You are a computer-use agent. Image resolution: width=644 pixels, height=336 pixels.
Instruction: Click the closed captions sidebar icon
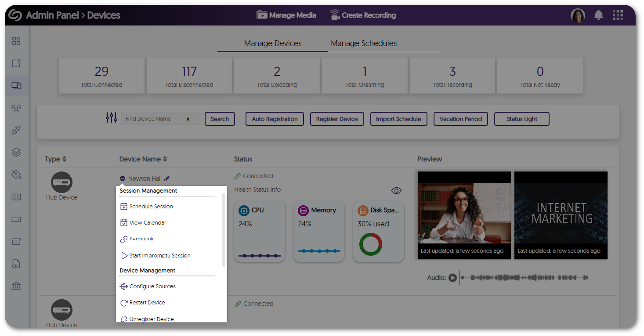16,197
